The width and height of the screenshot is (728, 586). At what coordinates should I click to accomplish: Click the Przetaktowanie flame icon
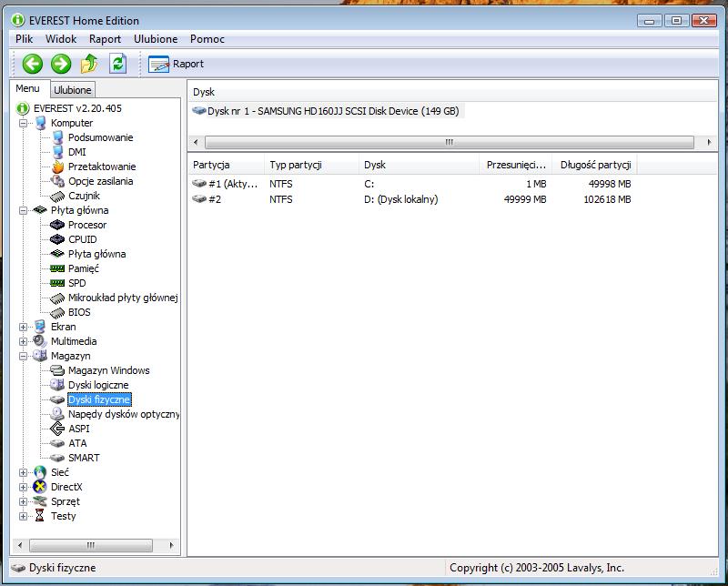click(x=57, y=167)
